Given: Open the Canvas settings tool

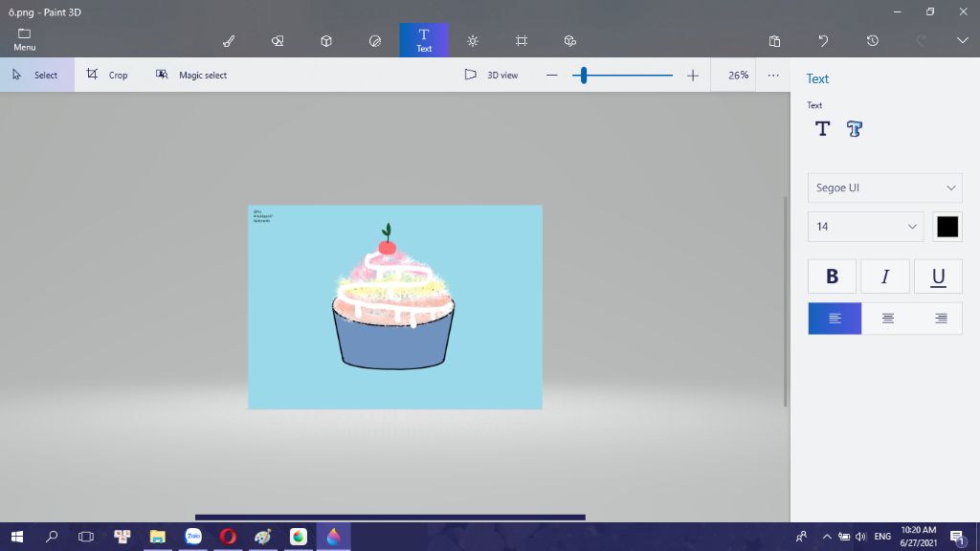Looking at the screenshot, I should click(522, 41).
